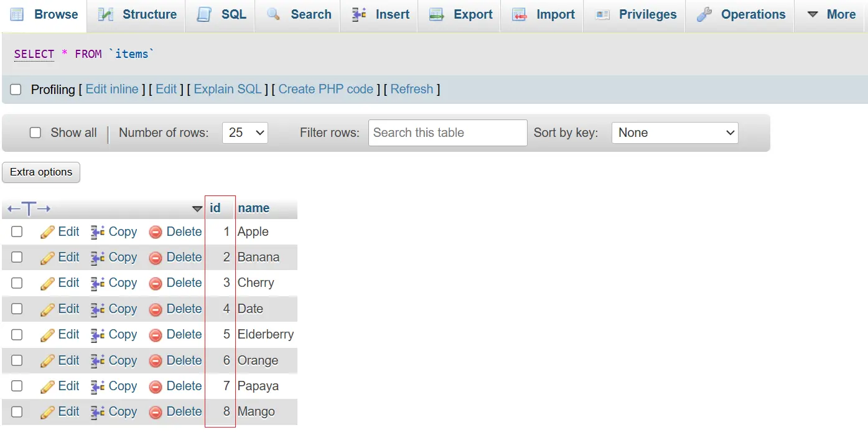Image resolution: width=868 pixels, height=435 pixels.
Task: Click the Elderberry name cell
Action: [266, 334]
